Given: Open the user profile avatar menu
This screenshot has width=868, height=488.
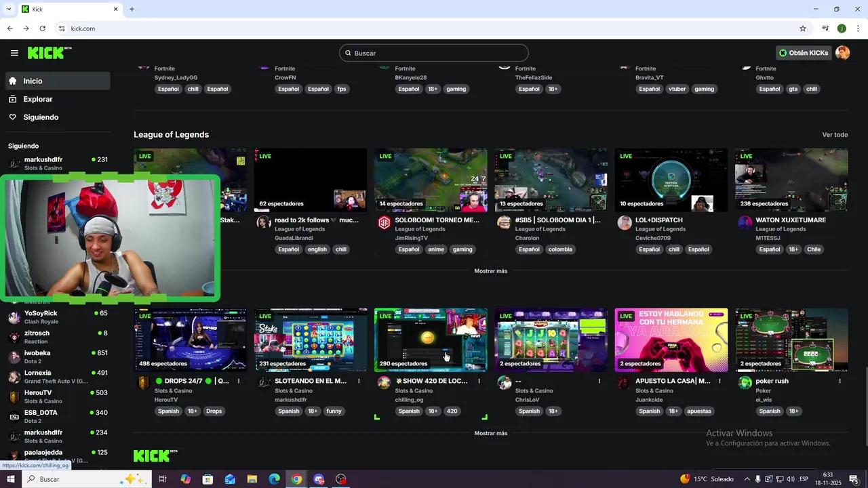Looking at the screenshot, I should 842,53.
